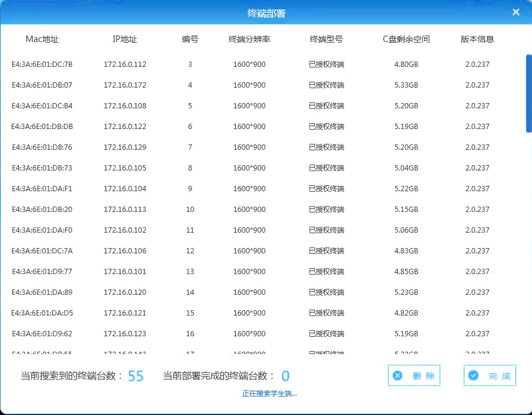Select terminal with IP 172.16.0.101
Screen dimensions: 532x415
[x=124, y=272]
